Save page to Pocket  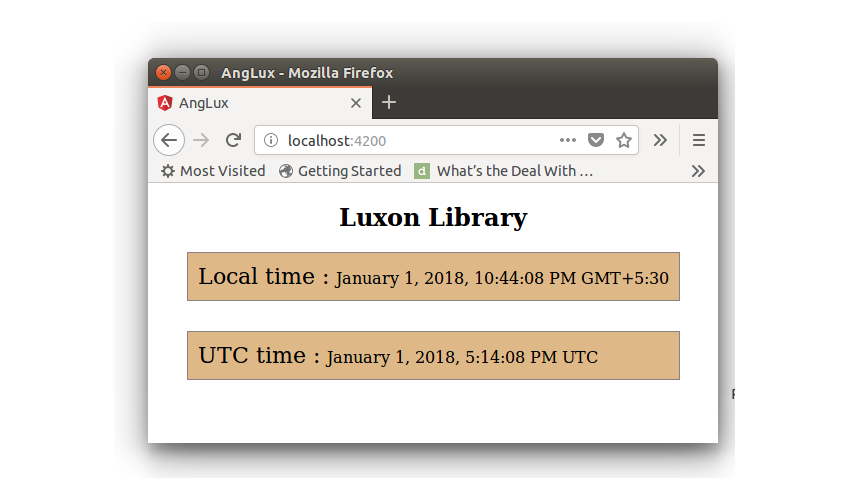[596, 140]
